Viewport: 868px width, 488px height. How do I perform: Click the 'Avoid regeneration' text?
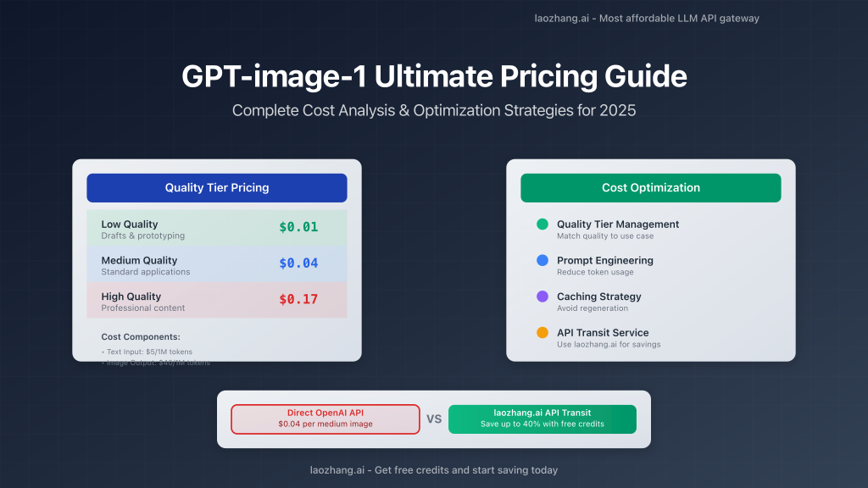(593, 308)
